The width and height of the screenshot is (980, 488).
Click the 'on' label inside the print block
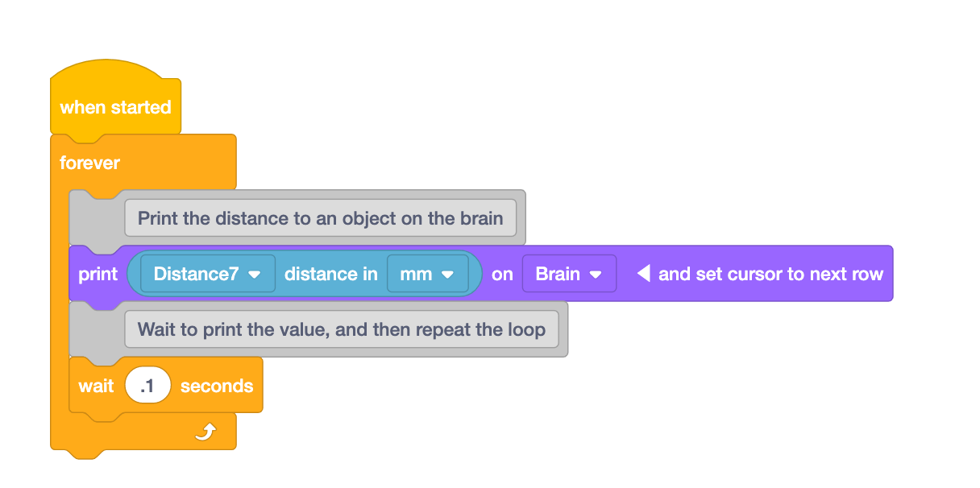click(x=502, y=274)
